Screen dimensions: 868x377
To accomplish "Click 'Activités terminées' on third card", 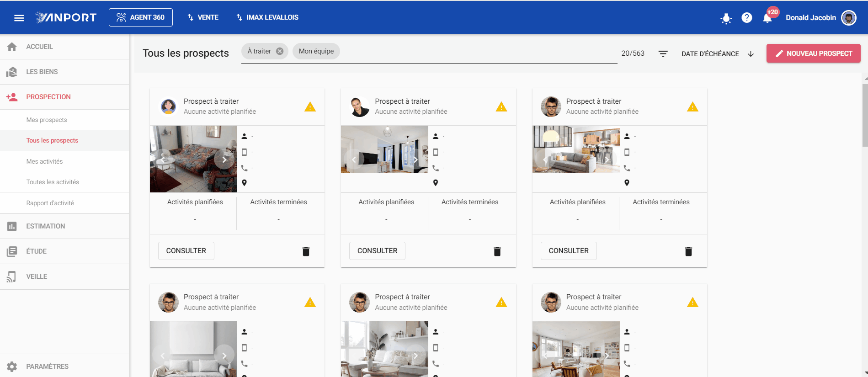I will [x=661, y=202].
